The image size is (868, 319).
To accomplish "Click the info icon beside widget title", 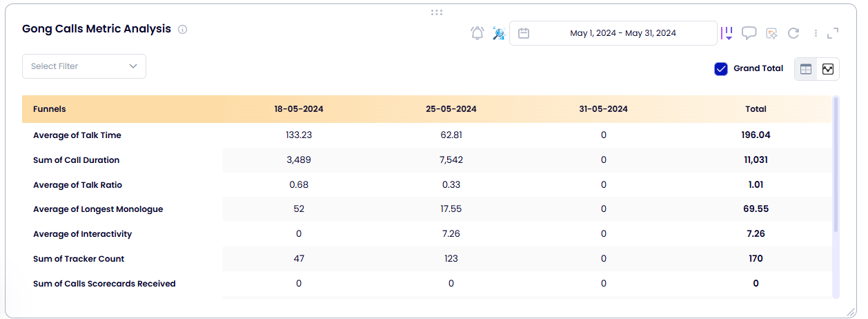I will point(183,30).
